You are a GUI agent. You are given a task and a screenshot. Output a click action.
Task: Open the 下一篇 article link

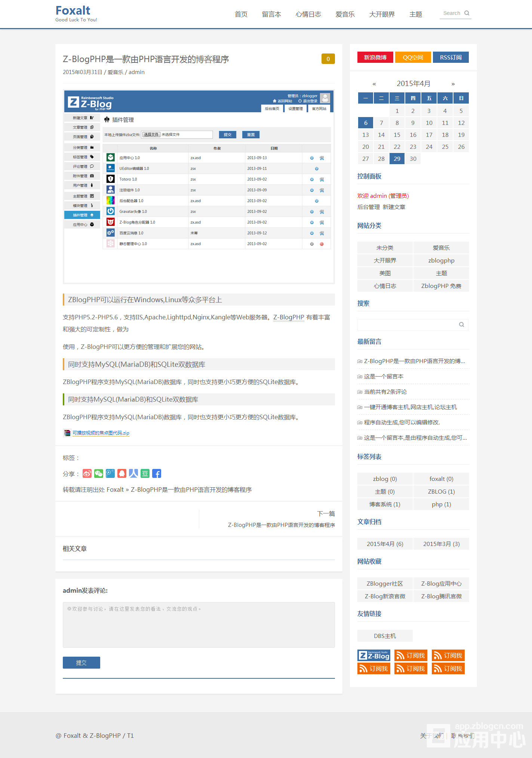(x=281, y=525)
